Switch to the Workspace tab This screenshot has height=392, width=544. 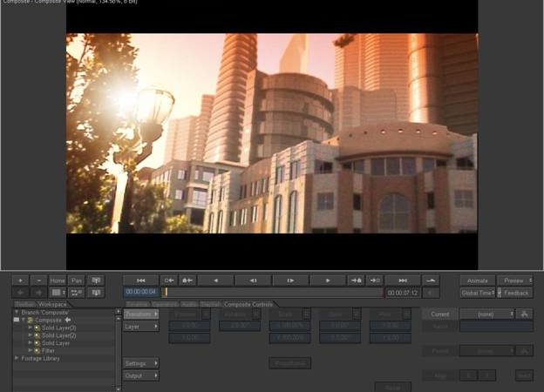coord(52,304)
